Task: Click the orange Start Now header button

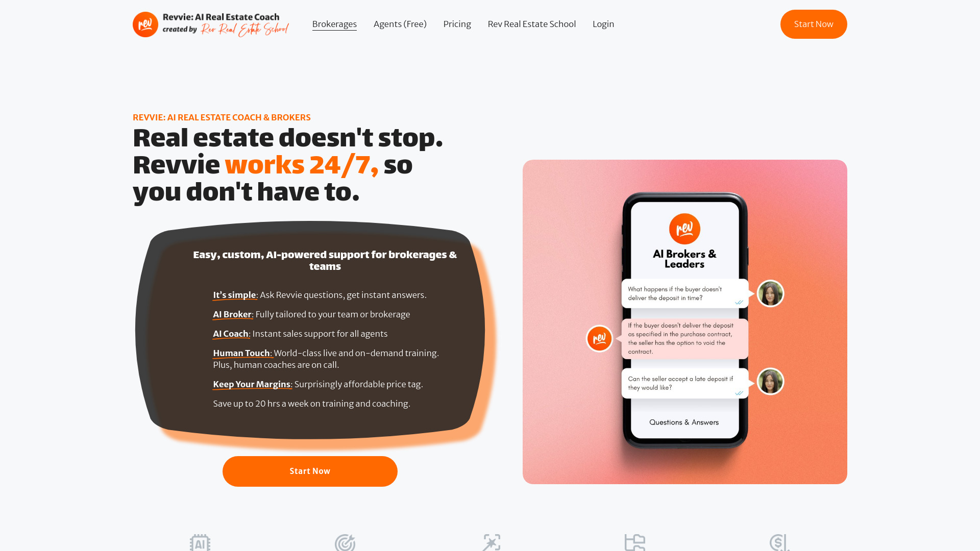Action: (814, 24)
